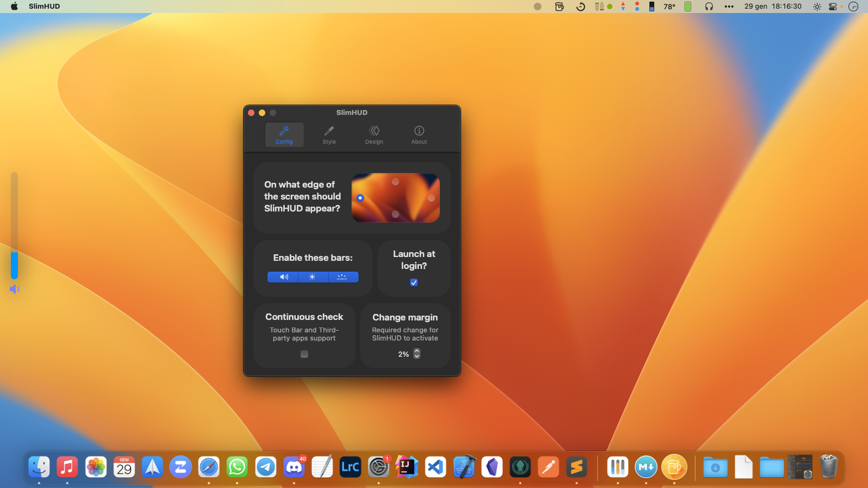The height and width of the screenshot is (488, 868).
Task: Click the beer mug menu bar icon
Action: 559,7
